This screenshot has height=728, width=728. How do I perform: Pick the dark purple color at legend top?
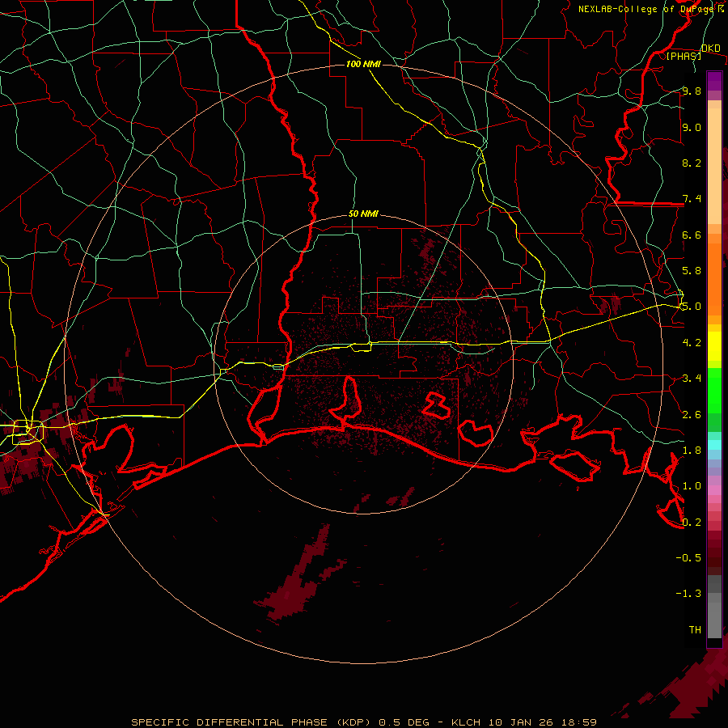pos(714,81)
